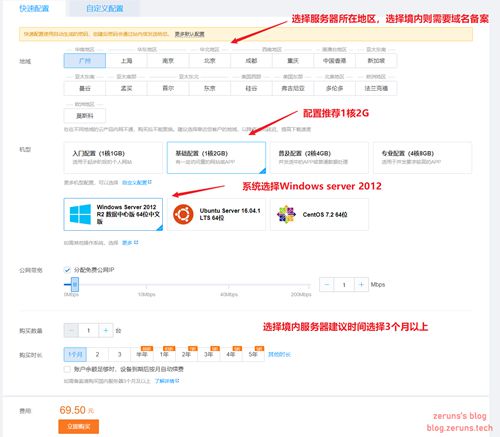Open the 自定义配置 external link below the machine types
This screenshot has height=437, width=500.
137,182
